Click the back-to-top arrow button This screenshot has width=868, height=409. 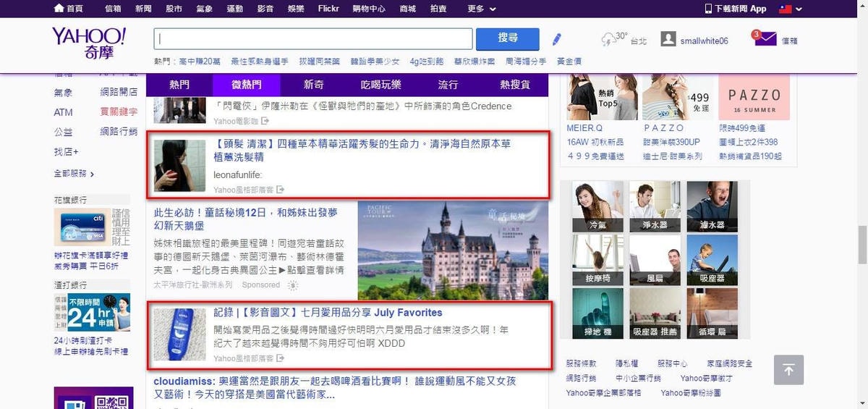(x=788, y=370)
